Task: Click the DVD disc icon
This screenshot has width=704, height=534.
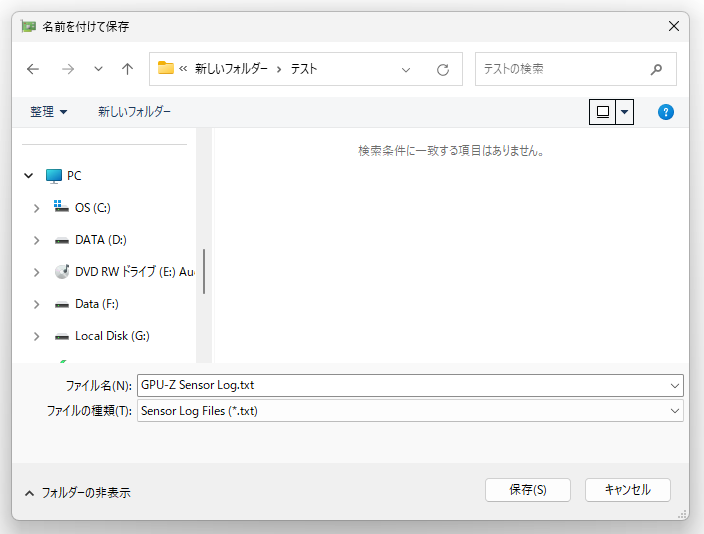Action: click(x=62, y=272)
